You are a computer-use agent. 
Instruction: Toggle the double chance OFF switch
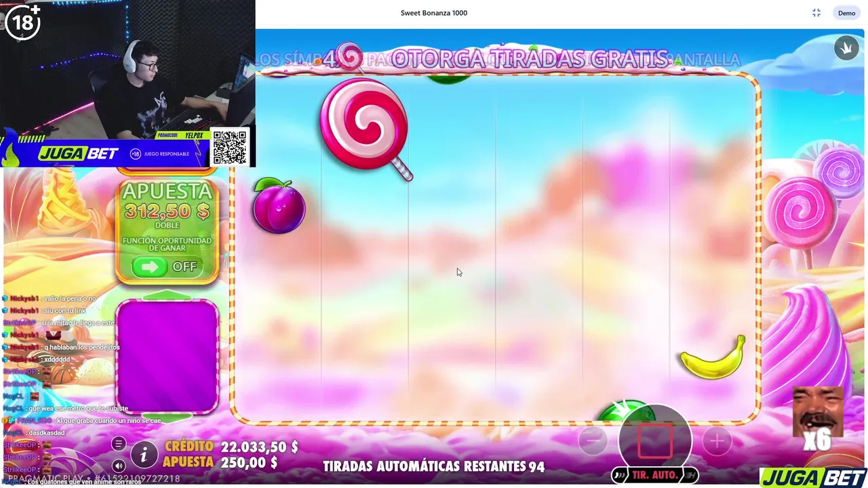166,267
